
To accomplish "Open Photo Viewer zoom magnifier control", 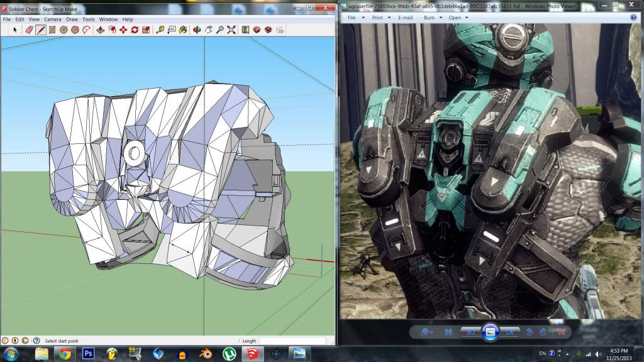I will pyautogui.click(x=426, y=332).
